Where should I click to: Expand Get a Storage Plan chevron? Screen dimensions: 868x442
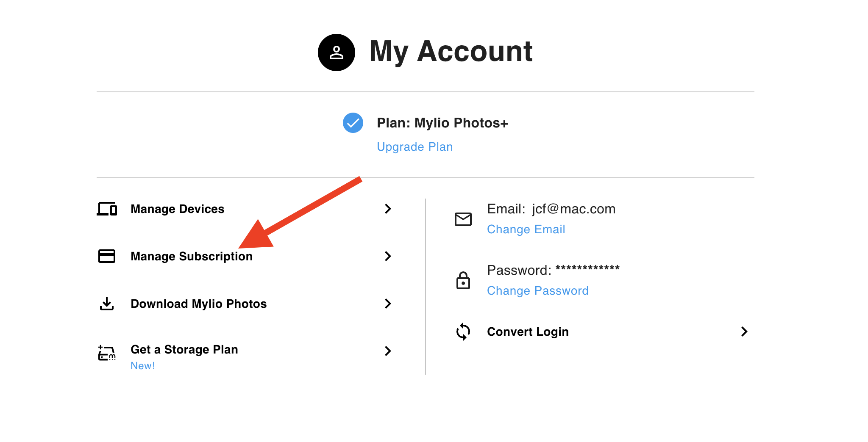(387, 351)
